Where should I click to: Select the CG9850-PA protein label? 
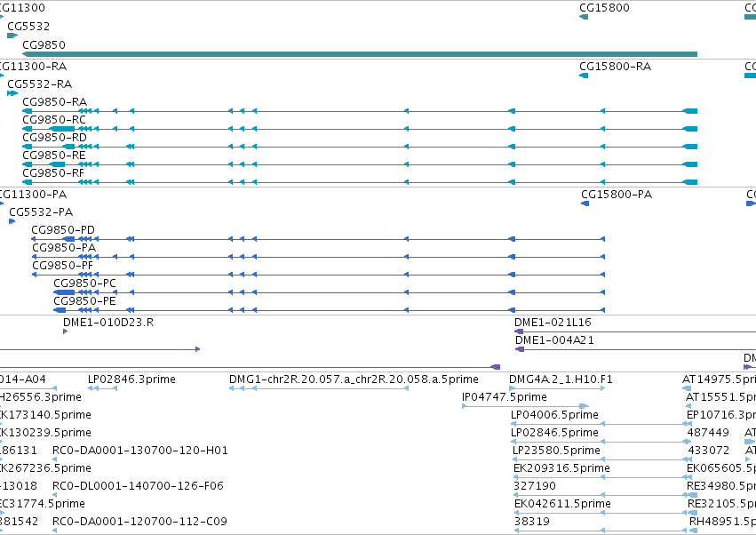64,248
